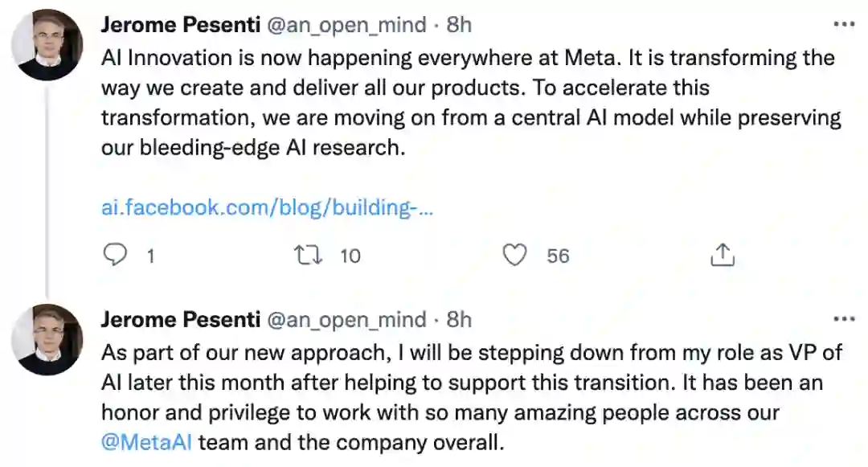Open more options on second tweet
The image size is (868, 467).
coord(844,320)
